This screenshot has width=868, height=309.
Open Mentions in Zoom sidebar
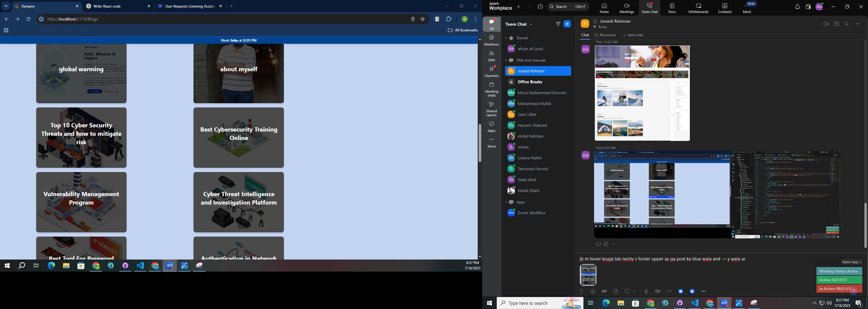coord(492,40)
